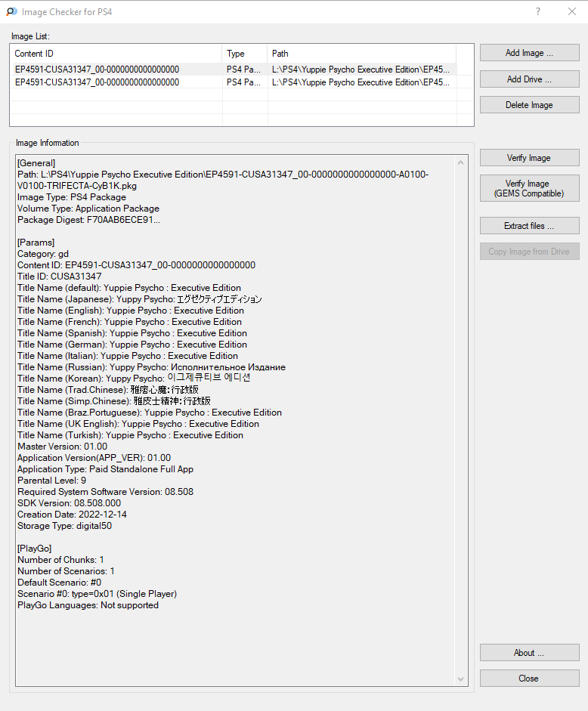Click the Title ID: CUSA31347 line
The width and height of the screenshot is (588, 711).
[x=60, y=277]
